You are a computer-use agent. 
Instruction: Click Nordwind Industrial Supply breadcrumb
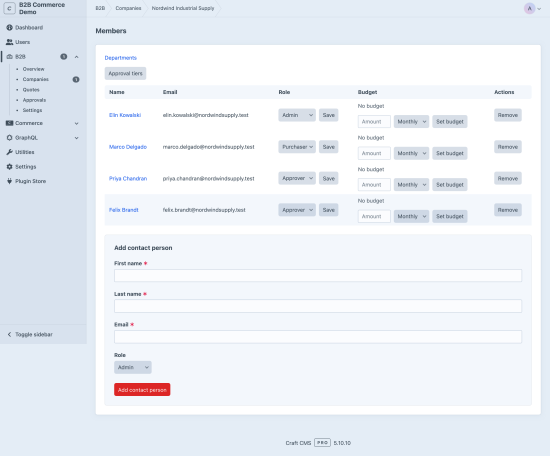[x=183, y=8]
